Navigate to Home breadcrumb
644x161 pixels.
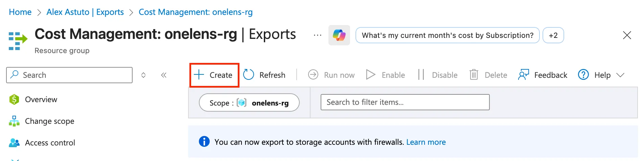pyautogui.click(x=20, y=12)
